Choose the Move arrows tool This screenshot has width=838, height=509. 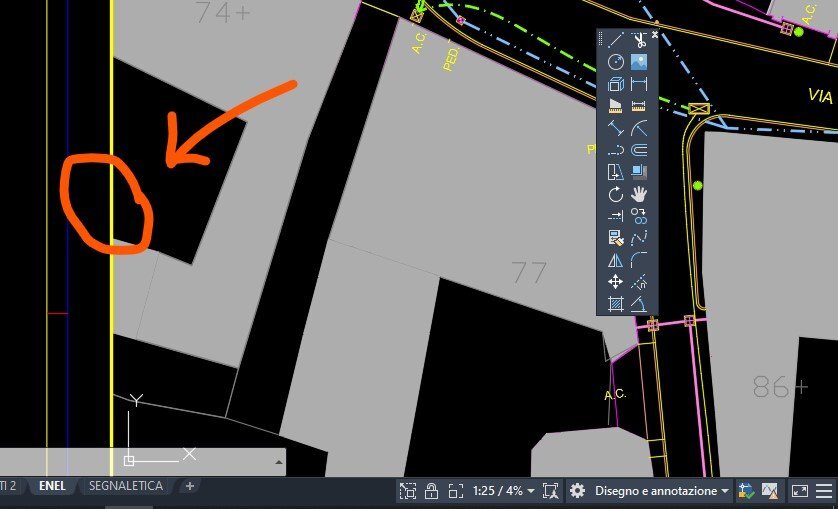pos(616,282)
